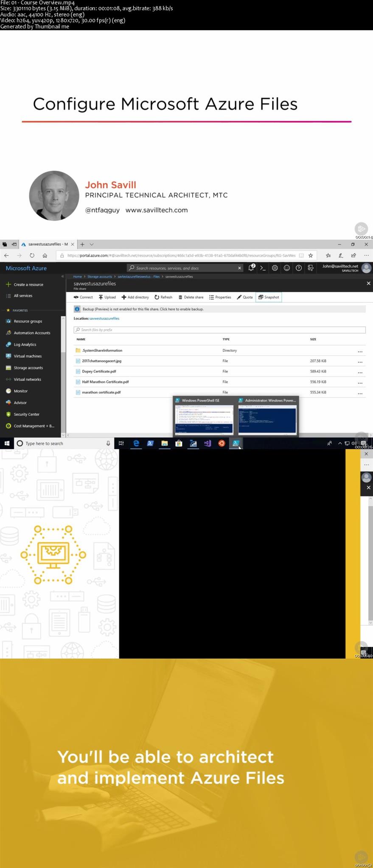Image resolution: width=373 pixels, height=868 pixels.
Task: Click the savwestusazurefiles location link
Action: pyautogui.click(x=104, y=318)
